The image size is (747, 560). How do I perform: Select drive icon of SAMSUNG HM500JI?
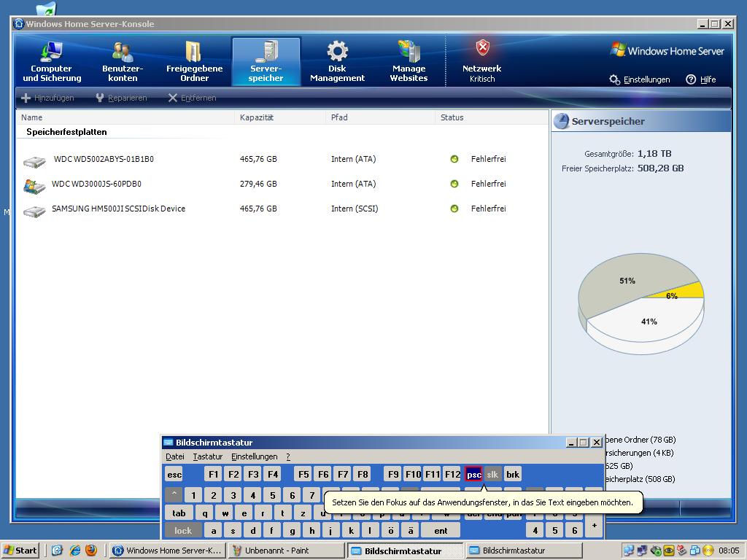tap(34, 211)
